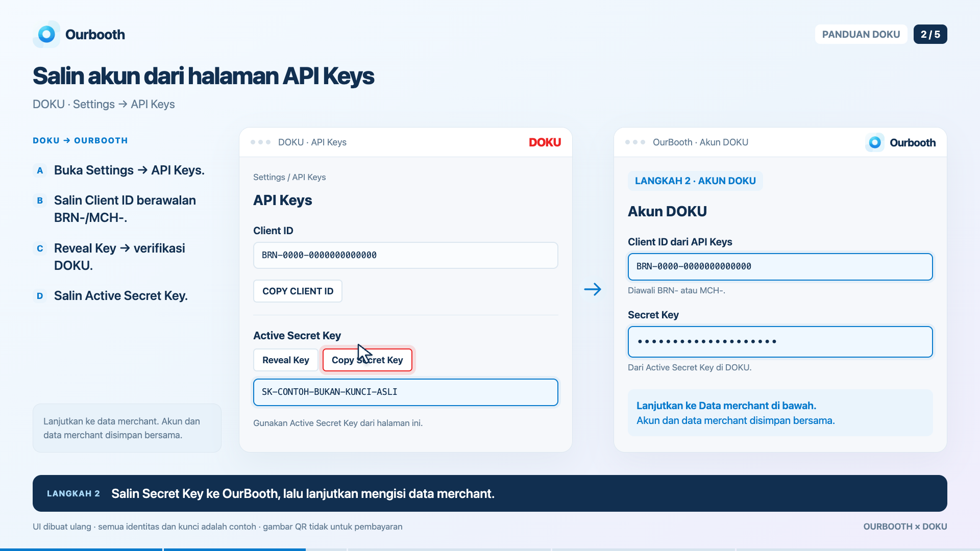Click the 2 / 5 page indicator
980x551 pixels.
point(930,34)
